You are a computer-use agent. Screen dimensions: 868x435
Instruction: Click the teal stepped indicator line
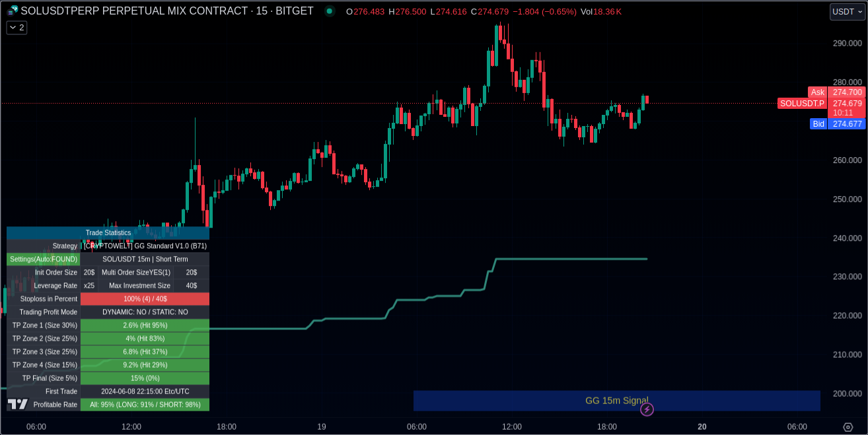568,259
